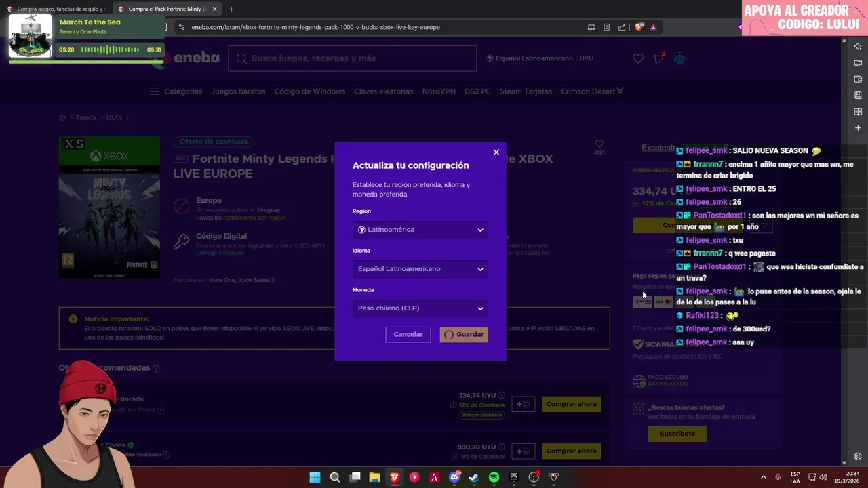Click the DLCs breadcrumb link
This screenshot has width=868, height=488.
point(114,117)
